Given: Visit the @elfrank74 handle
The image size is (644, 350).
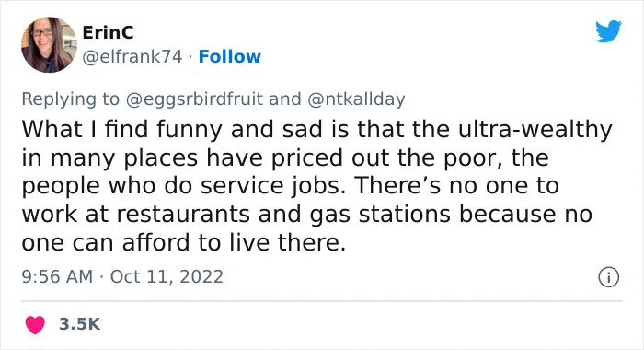Looking at the screenshot, I should coord(132,57).
